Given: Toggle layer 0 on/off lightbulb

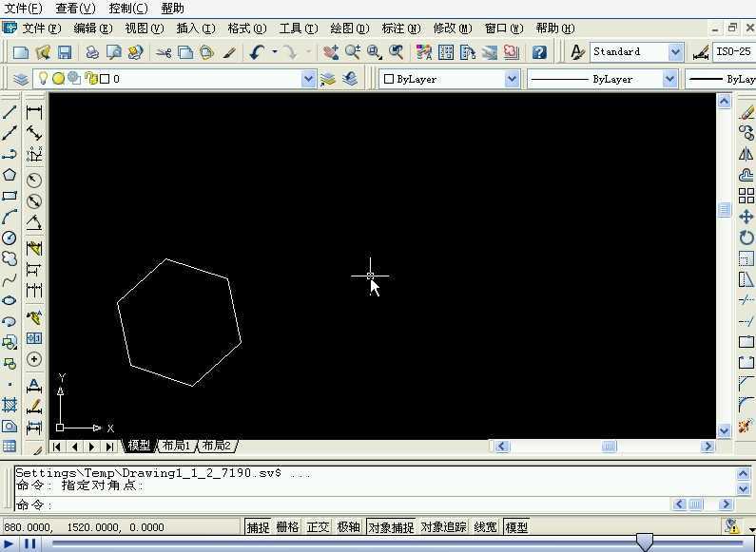Looking at the screenshot, I should (x=43, y=78).
